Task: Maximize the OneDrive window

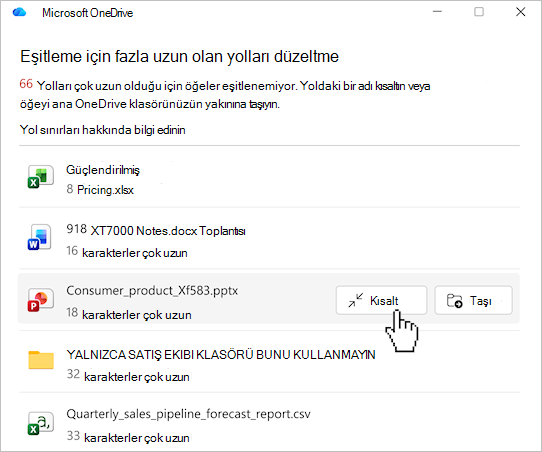Action: 479,12
